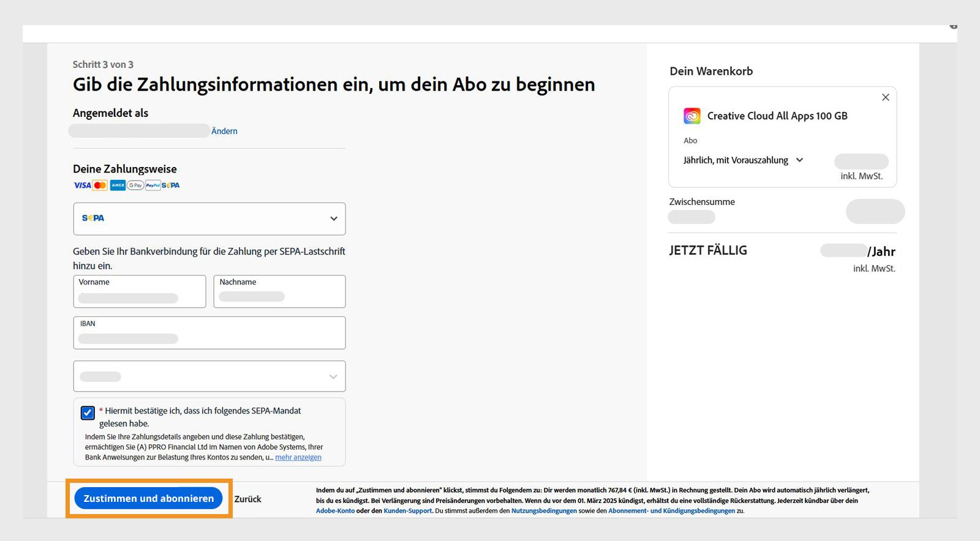The width and height of the screenshot is (980, 541).
Task: Expand the dropdown below the IBAN field
Action: [209, 376]
